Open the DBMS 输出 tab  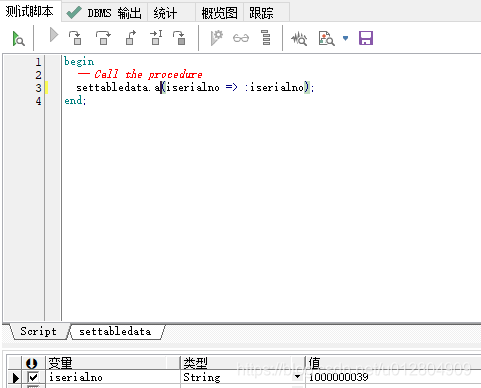tap(104, 13)
